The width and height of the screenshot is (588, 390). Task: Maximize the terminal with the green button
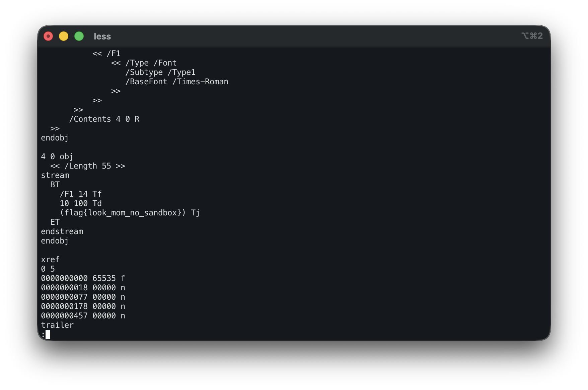(79, 36)
